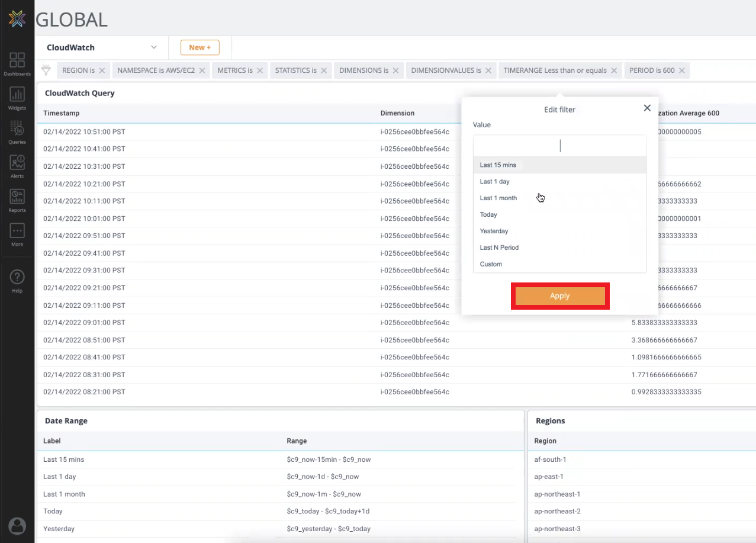Click value 3.368666666666667
The image size is (756, 543).
(x=664, y=340)
